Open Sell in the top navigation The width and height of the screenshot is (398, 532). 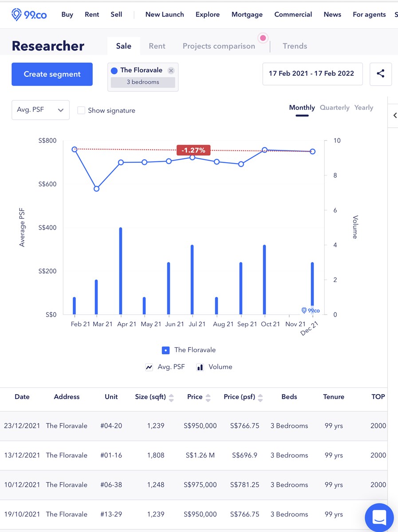[116, 15]
